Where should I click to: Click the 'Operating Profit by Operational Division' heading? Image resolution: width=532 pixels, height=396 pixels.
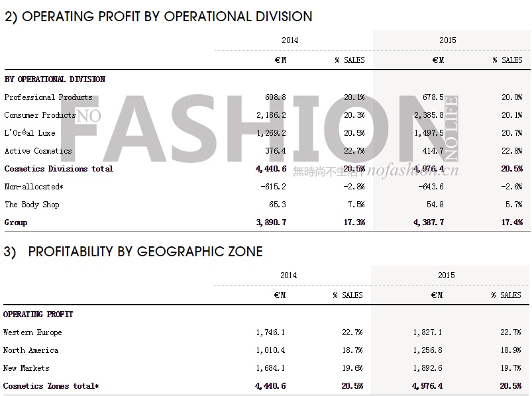(x=158, y=17)
